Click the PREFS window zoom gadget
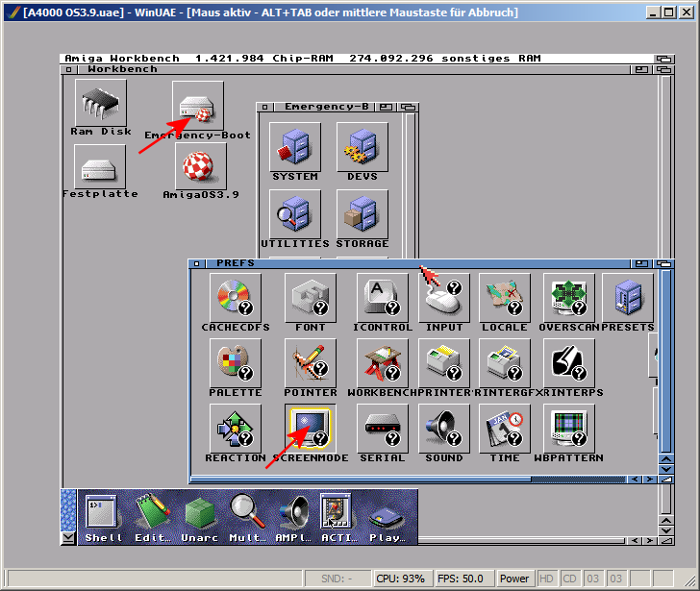This screenshot has width=700, height=591. click(641, 263)
